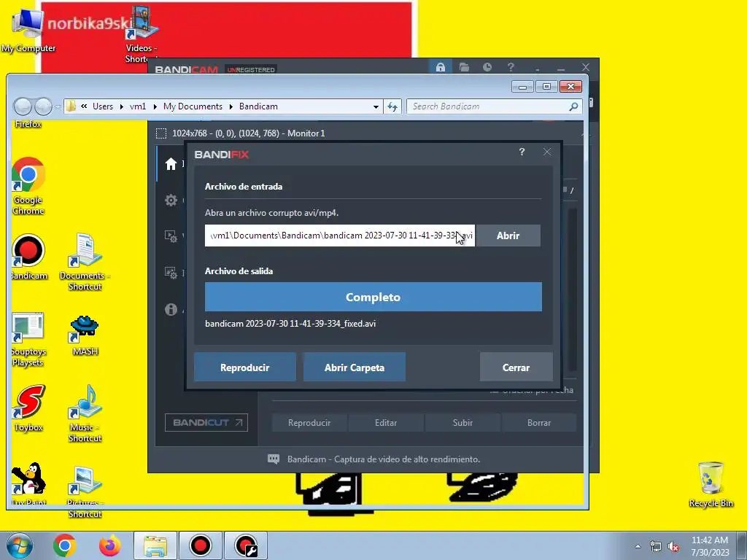Viewport: 747px width, 560px height.
Task: Switch to Windows Explorer taskbar button
Action: [155, 545]
